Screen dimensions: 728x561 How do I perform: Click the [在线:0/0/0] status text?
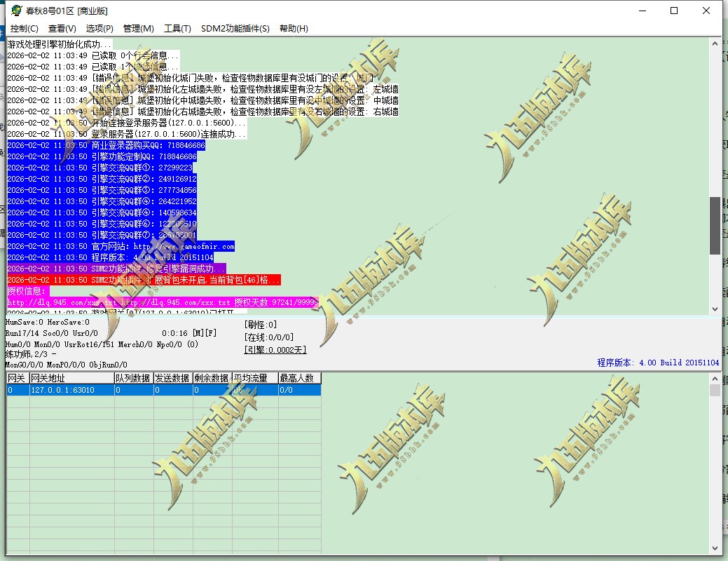pos(269,337)
